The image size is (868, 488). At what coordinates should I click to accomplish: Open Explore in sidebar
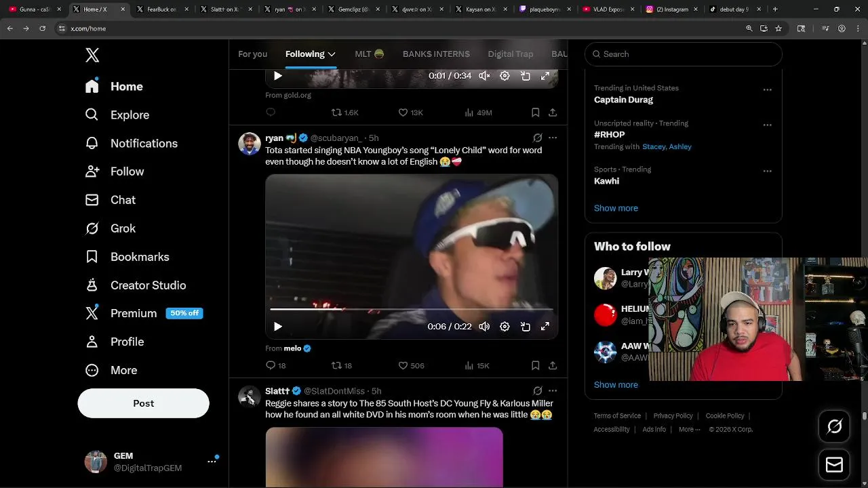(x=117, y=115)
